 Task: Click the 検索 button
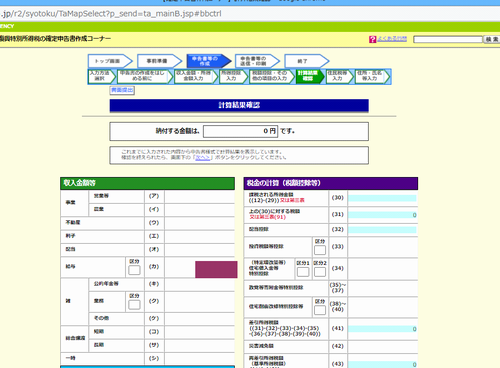(x=492, y=39)
